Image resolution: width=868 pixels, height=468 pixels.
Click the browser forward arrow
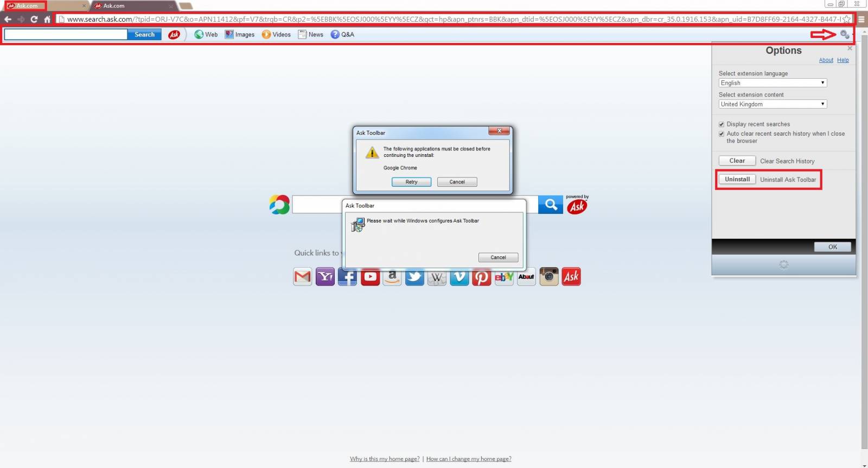pos(21,19)
